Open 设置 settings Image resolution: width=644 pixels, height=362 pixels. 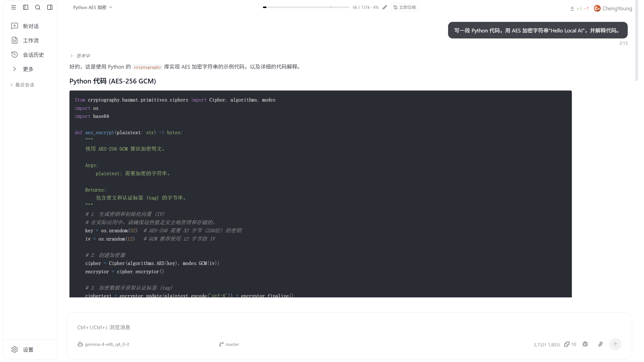pos(30,349)
